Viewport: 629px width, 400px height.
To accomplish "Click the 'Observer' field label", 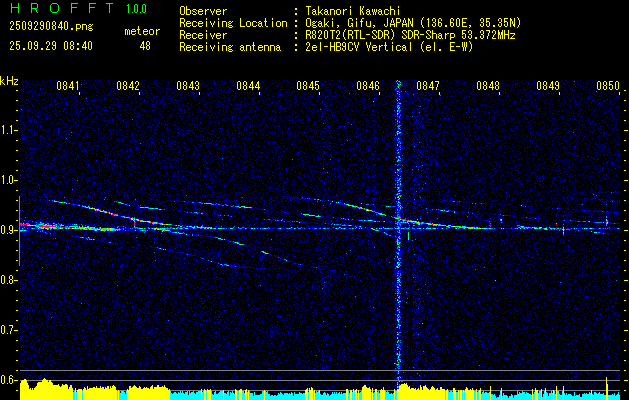I will tap(203, 11).
